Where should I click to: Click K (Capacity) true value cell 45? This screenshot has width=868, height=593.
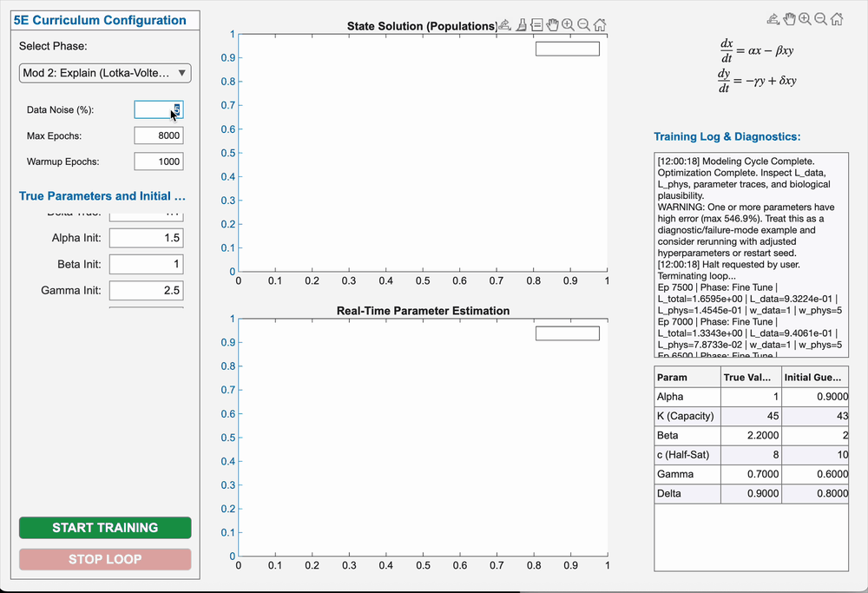click(x=751, y=416)
